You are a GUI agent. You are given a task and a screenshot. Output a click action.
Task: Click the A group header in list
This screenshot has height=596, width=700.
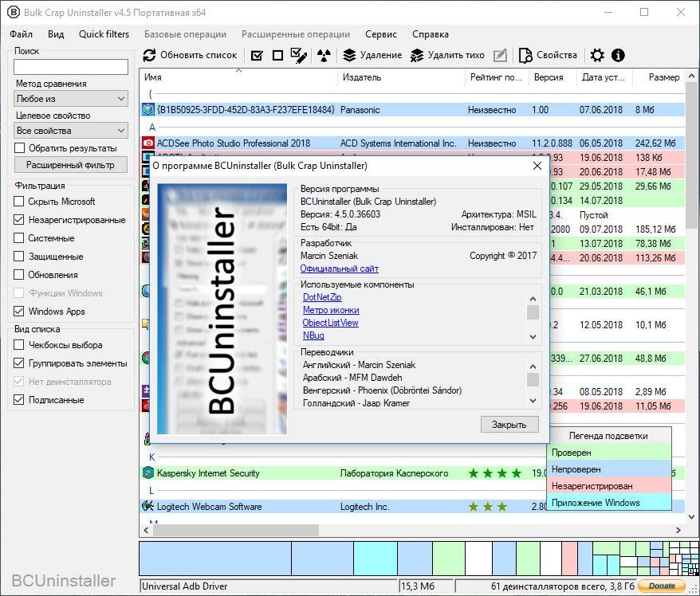coord(152,127)
